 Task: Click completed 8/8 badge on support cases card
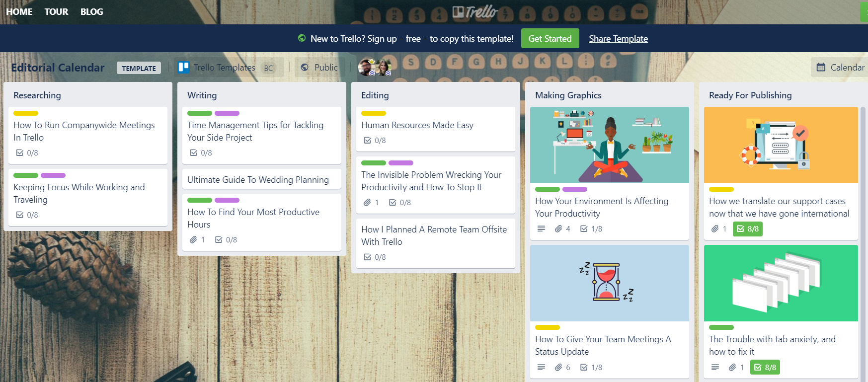[748, 229]
